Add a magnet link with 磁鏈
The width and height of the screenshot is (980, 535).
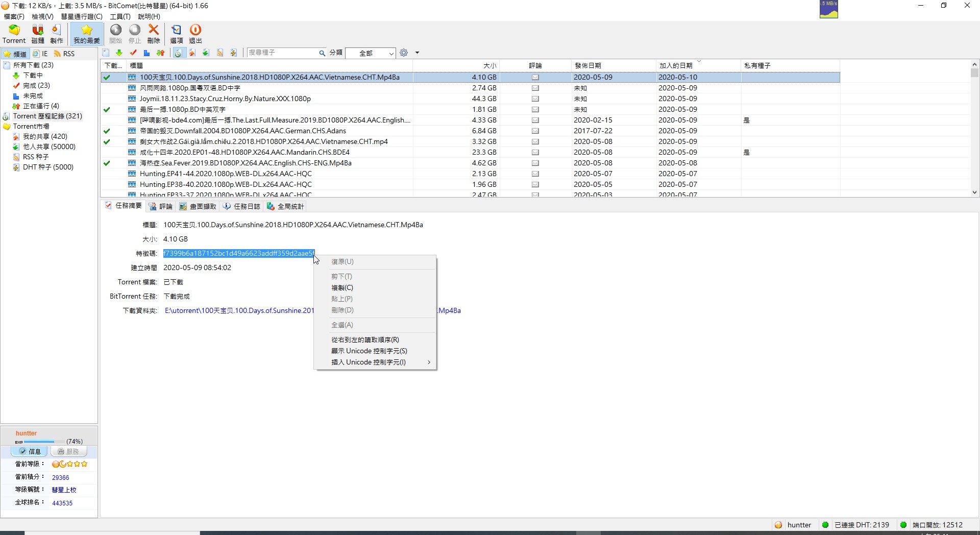click(38, 34)
